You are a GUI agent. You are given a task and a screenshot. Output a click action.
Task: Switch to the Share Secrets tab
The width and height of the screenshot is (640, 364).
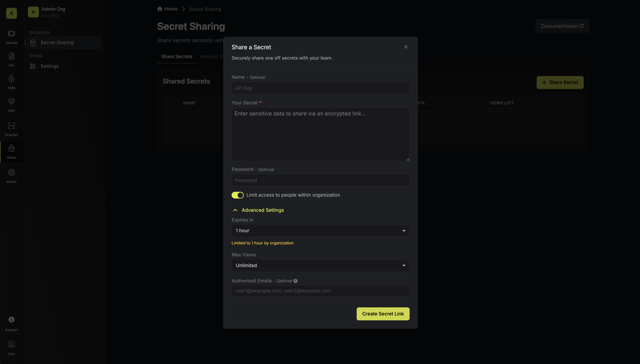coord(177,57)
